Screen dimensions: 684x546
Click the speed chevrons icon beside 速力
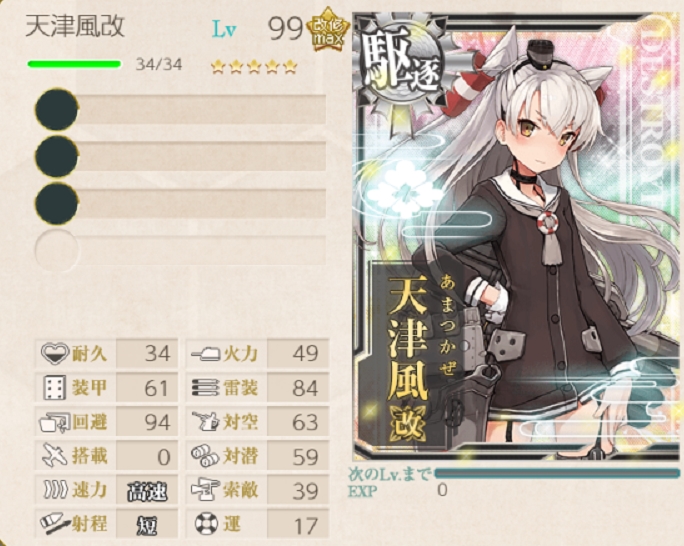pyautogui.click(x=55, y=490)
